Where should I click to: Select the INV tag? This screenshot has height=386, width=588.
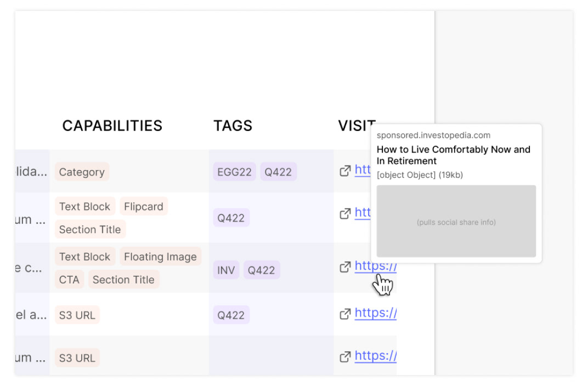pos(226,270)
